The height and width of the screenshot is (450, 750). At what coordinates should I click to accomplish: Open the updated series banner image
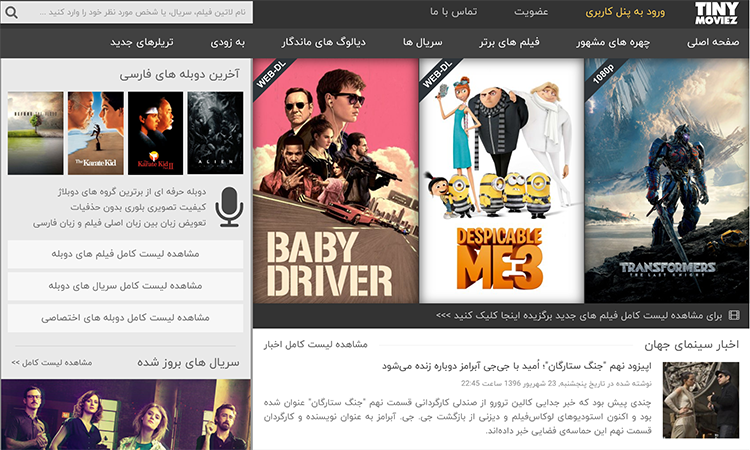[126, 415]
